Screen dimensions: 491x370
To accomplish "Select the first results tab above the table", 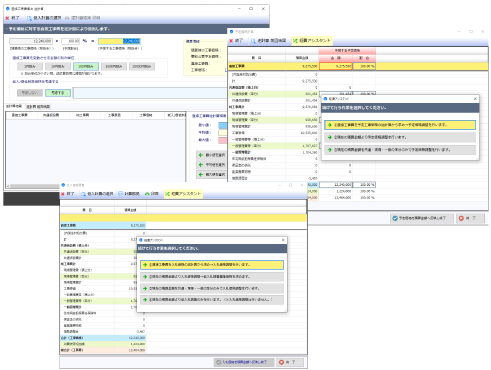I will [14, 106].
